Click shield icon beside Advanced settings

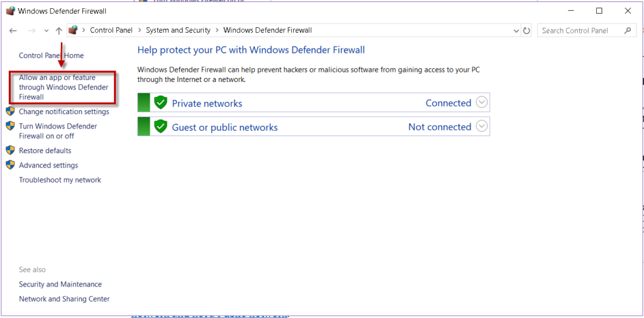pyautogui.click(x=10, y=165)
